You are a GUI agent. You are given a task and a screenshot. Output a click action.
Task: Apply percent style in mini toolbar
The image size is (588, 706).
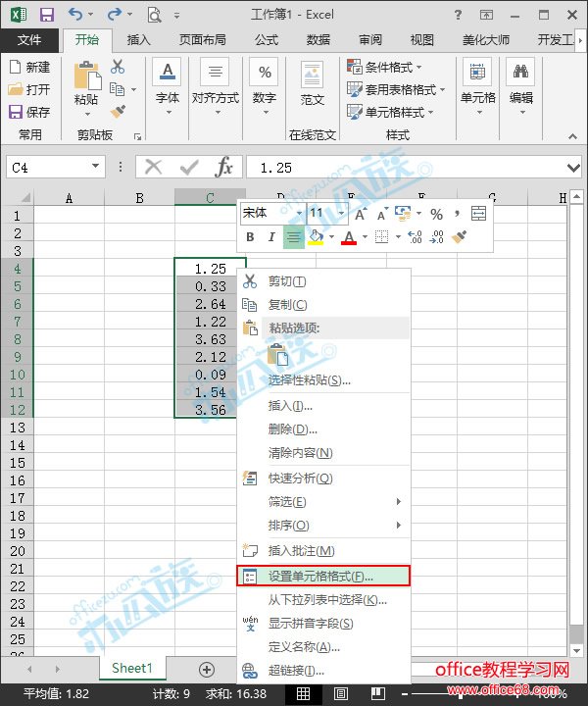[436, 215]
